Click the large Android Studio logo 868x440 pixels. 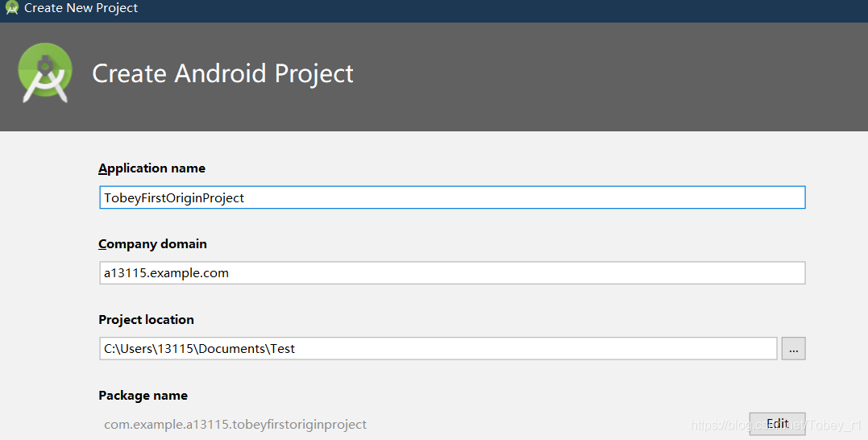45,73
